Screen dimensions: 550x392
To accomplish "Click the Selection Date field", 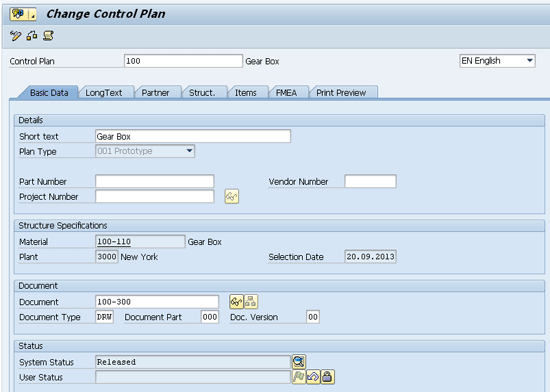I will pos(370,257).
